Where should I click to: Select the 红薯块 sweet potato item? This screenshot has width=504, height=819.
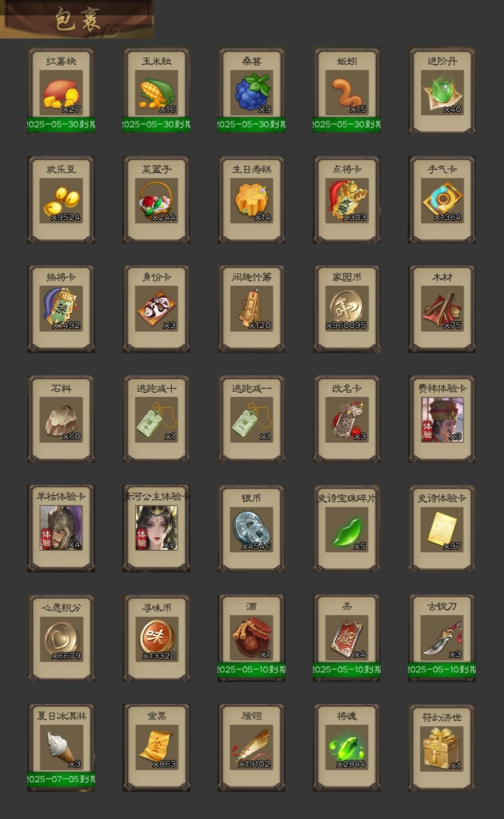[x=61, y=91]
